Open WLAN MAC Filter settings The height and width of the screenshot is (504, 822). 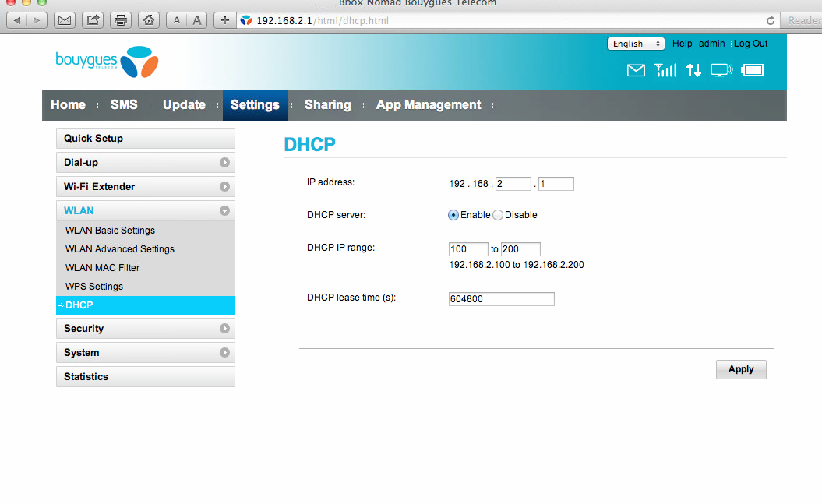coord(102,268)
